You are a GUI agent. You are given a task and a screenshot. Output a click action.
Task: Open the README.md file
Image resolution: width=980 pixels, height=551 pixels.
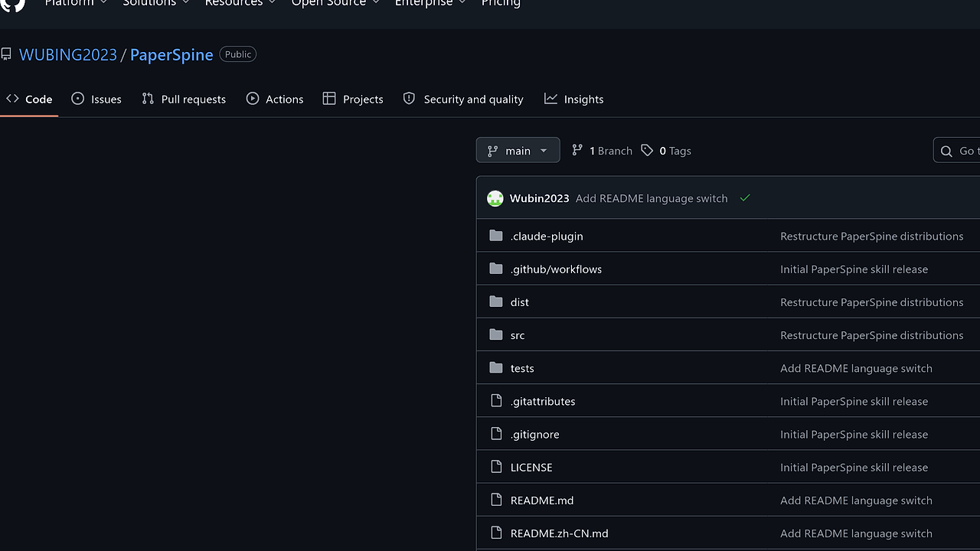[x=542, y=500]
